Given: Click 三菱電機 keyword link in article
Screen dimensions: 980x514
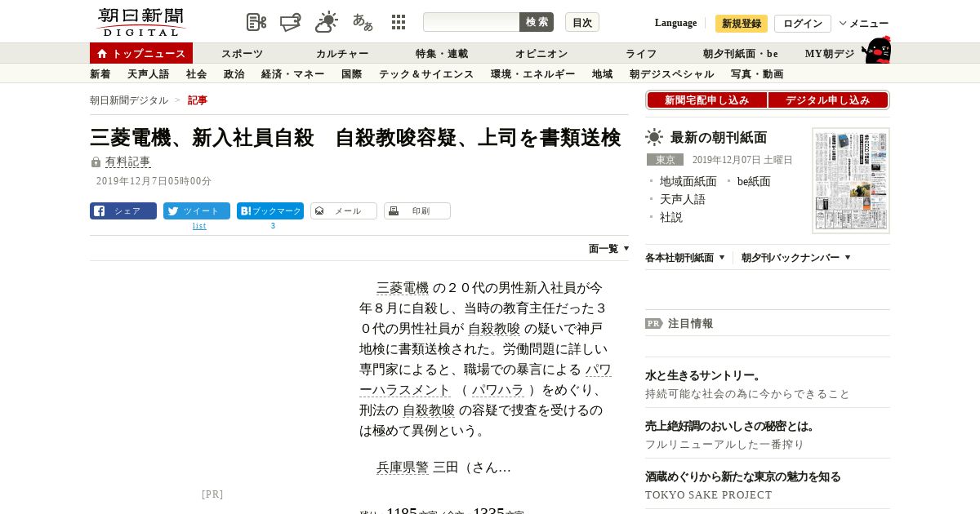Looking at the screenshot, I should (403, 288).
